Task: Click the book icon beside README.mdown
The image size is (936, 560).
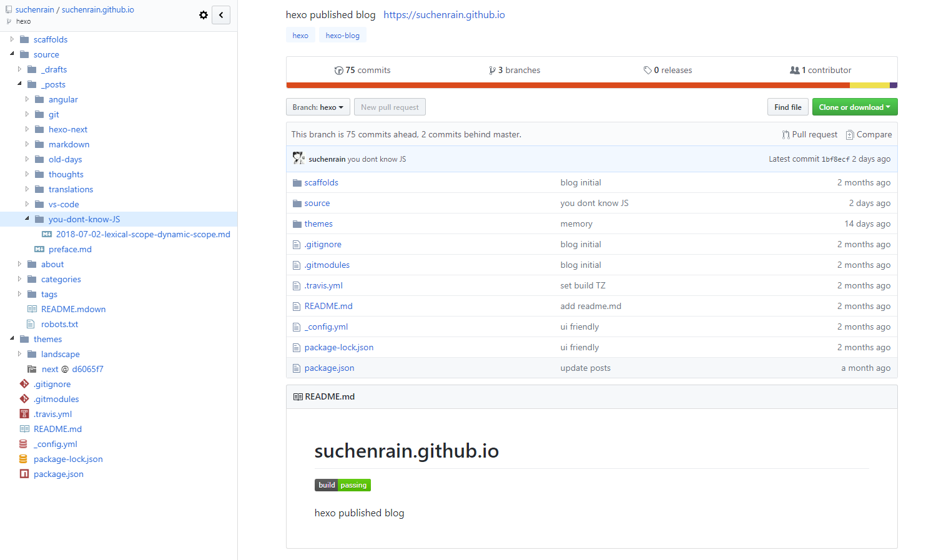Action: [32, 309]
